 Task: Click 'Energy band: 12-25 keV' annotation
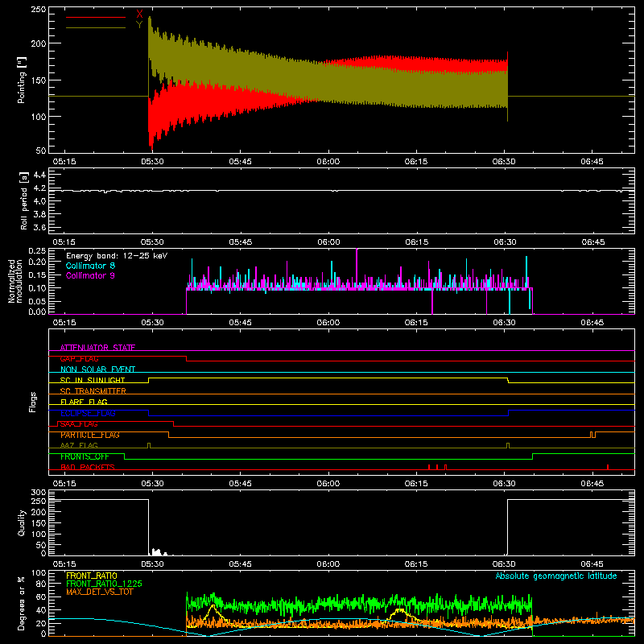coord(117,256)
